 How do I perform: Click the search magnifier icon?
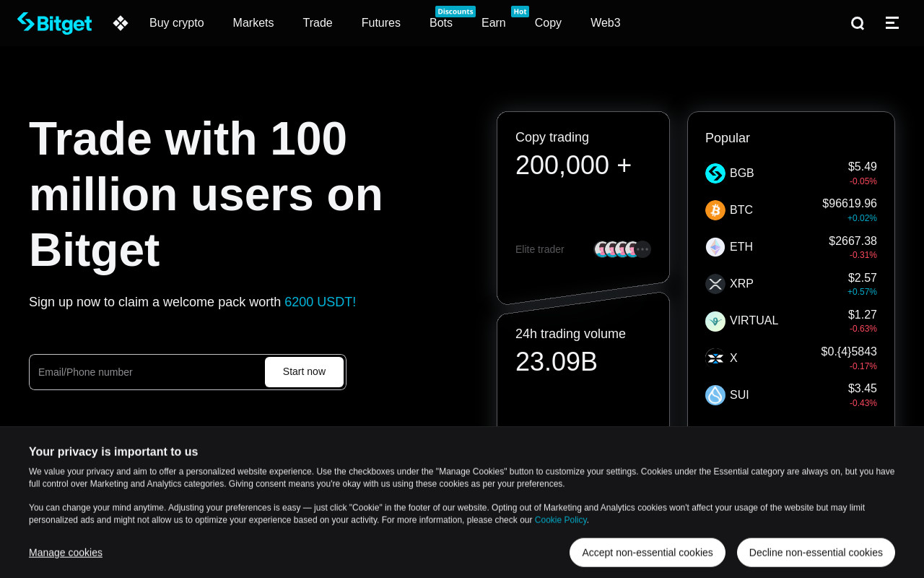(x=858, y=23)
